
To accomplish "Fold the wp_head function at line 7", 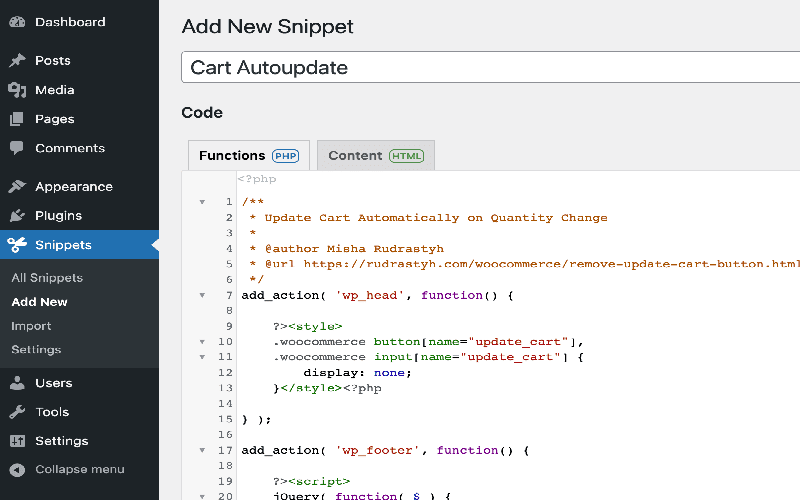I will [x=202, y=295].
